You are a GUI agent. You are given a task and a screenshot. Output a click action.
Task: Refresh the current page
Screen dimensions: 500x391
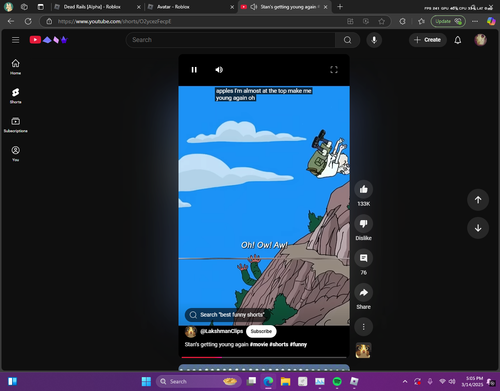[28, 21]
